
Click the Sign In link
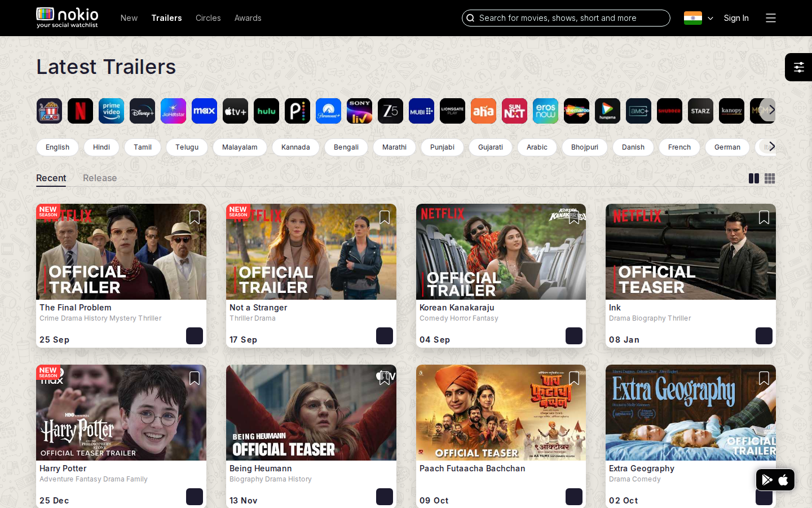point(736,18)
